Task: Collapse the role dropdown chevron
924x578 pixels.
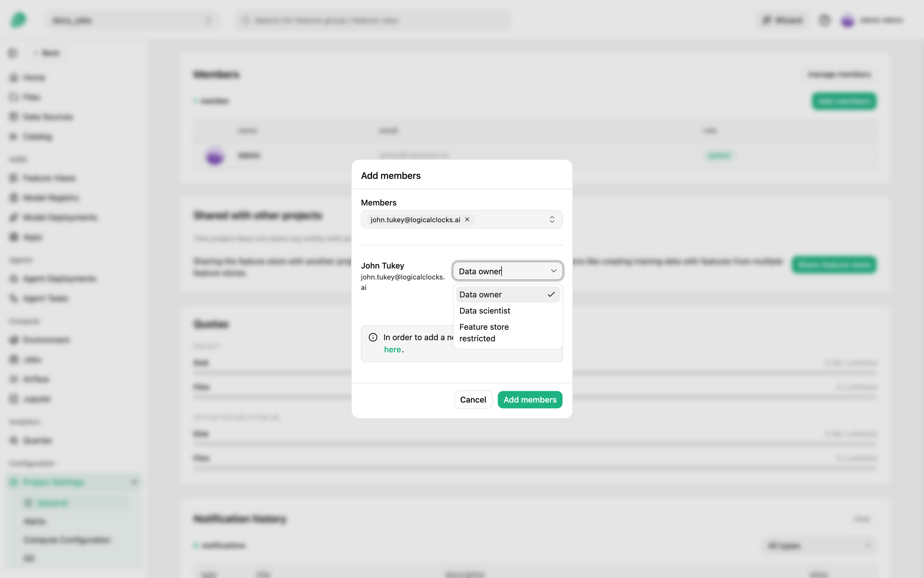Action: [x=553, y=271]
